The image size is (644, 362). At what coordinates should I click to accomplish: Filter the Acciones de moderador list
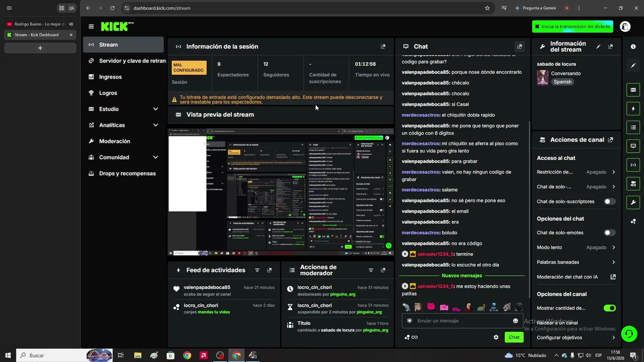point(371,270)
